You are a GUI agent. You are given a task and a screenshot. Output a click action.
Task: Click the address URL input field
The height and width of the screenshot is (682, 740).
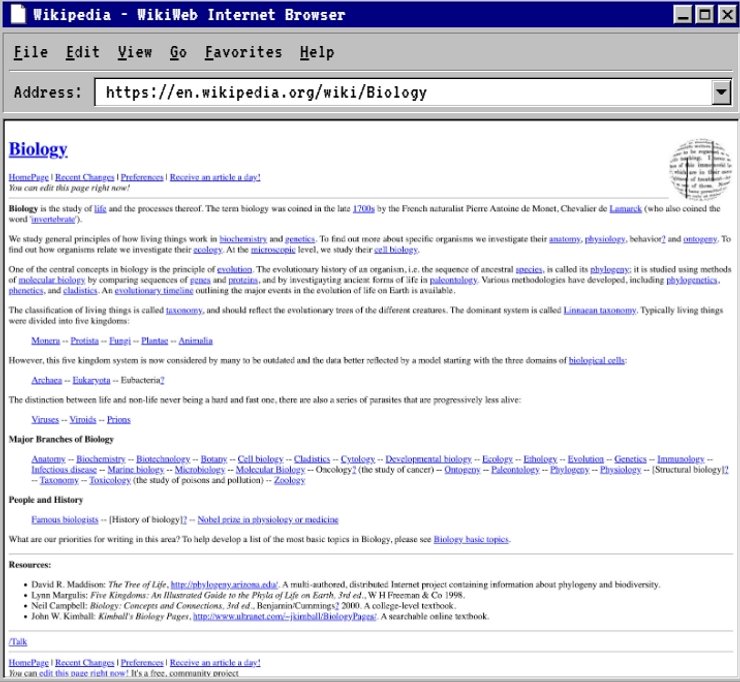[x=400, y=93]
